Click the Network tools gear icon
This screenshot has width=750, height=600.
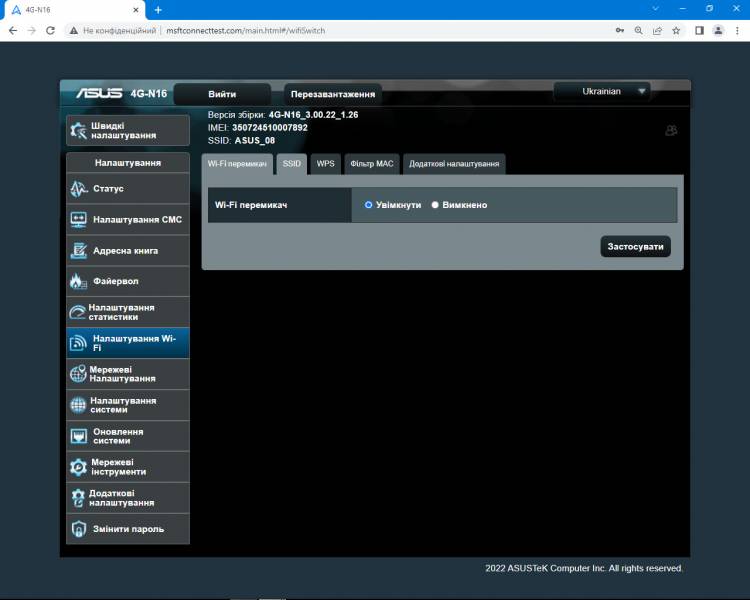pos(78,467)
